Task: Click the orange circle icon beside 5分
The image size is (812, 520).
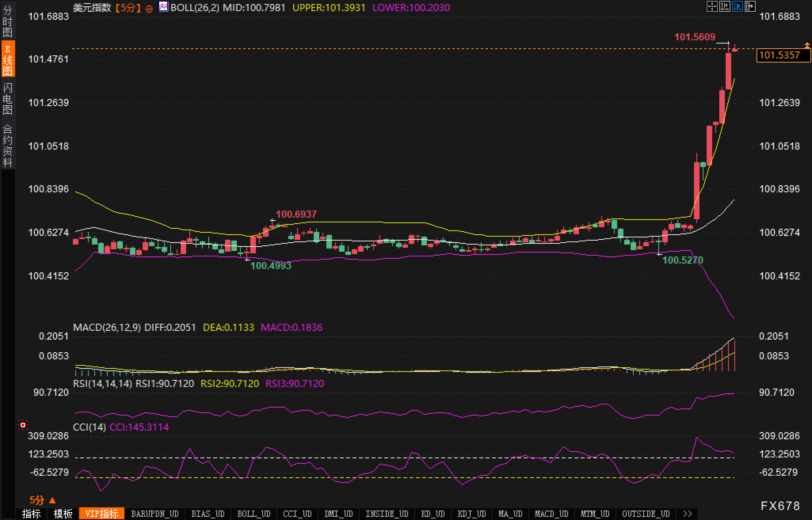Action: pos(149,9)
